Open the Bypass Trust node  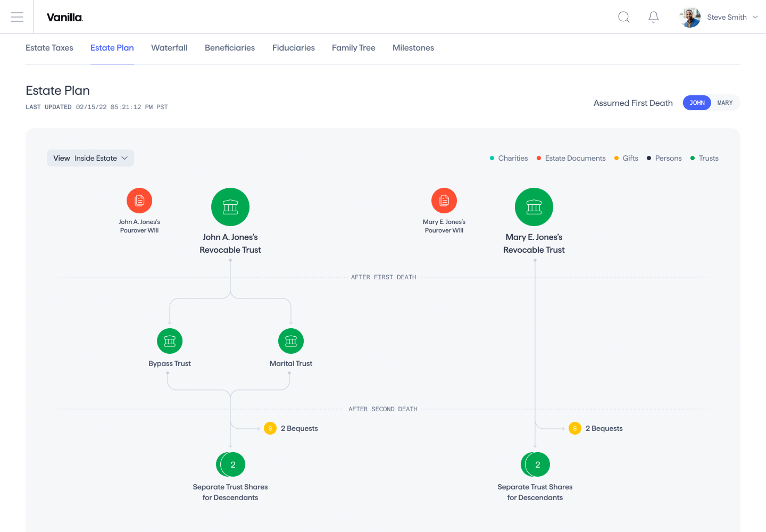coord(170,341)
